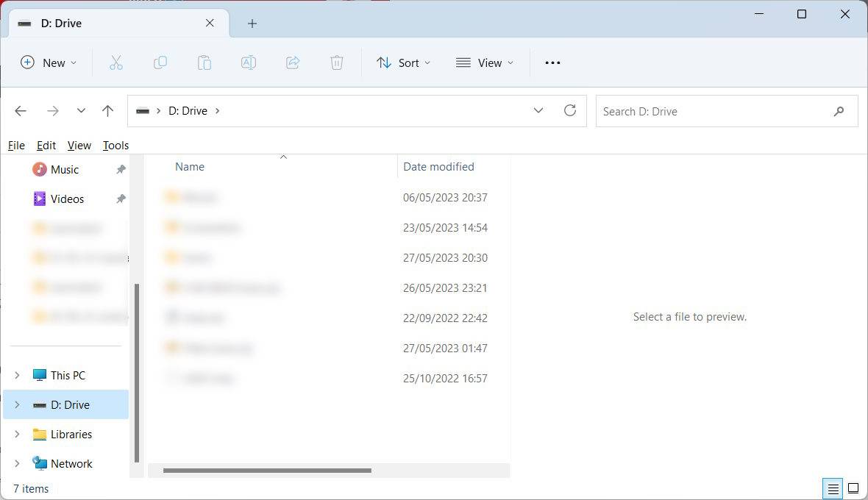The image size is (868, 500).
Task: Sort by Date modified column header
Action: point(438,167)
